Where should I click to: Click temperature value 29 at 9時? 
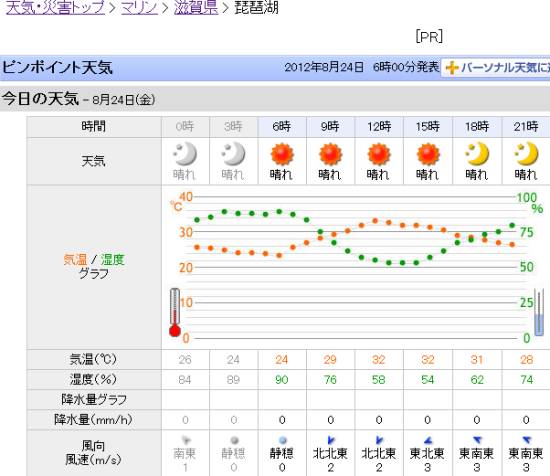tap(330, 360)
